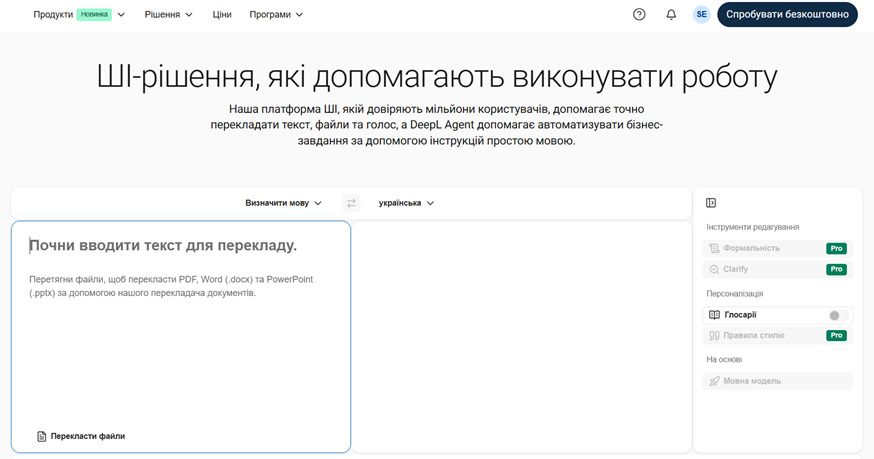Image resolution: width=874 pixels, height=459 pixels.
Task: Open target language selector українська
Action: 406,203
